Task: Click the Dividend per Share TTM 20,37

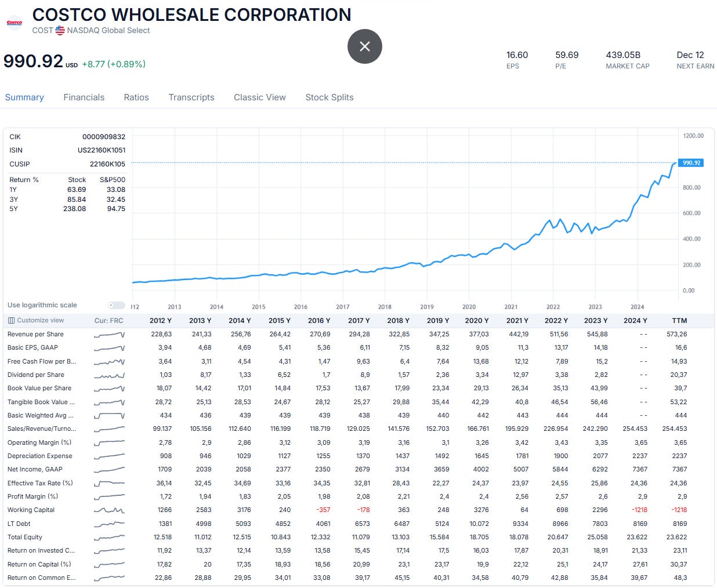Action: pyautogui.click(x=679, y=375)
